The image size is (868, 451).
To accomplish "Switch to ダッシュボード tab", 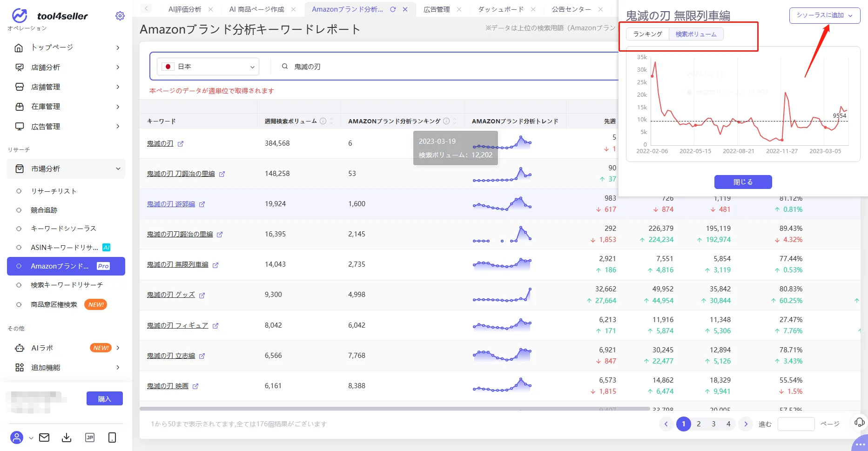I will 501,9.
